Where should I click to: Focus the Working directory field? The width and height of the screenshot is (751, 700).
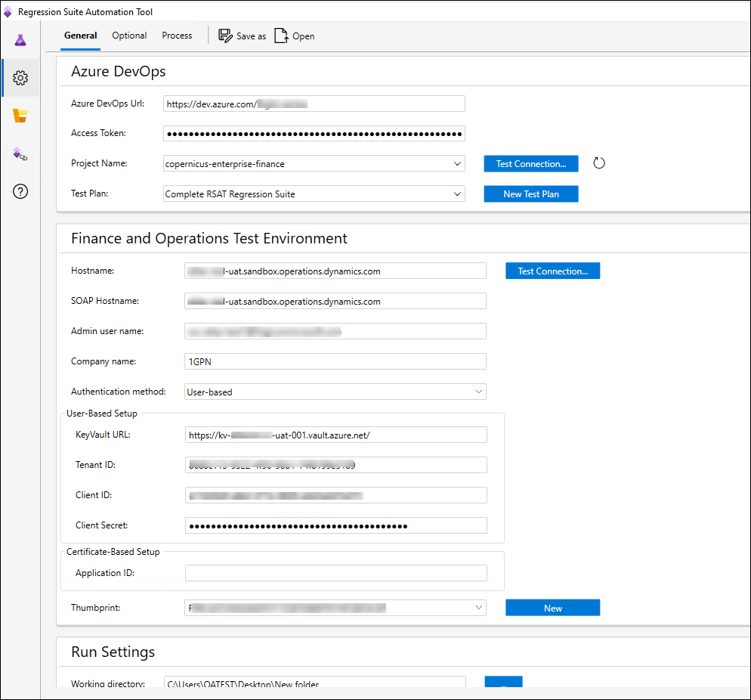coord(314,683)
